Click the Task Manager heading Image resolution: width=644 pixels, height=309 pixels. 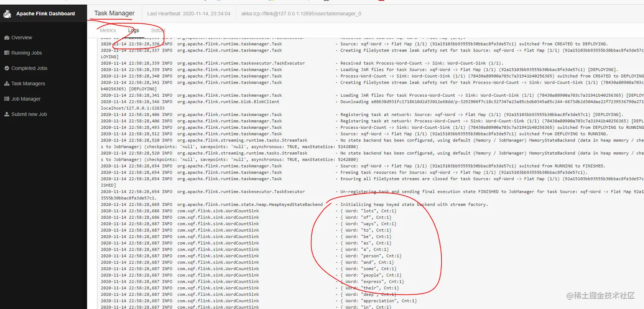coord(114,13)
